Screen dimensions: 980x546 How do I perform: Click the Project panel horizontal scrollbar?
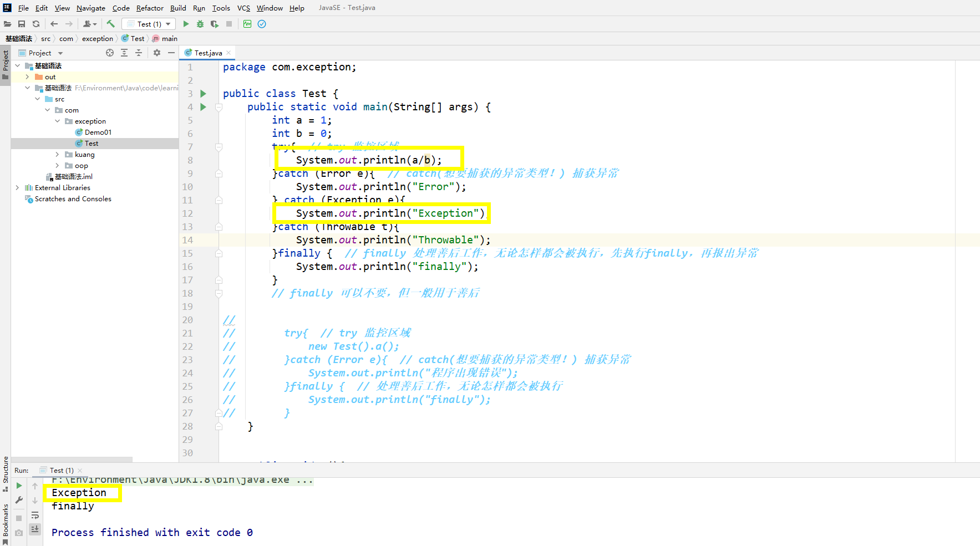tap(72, 460)
